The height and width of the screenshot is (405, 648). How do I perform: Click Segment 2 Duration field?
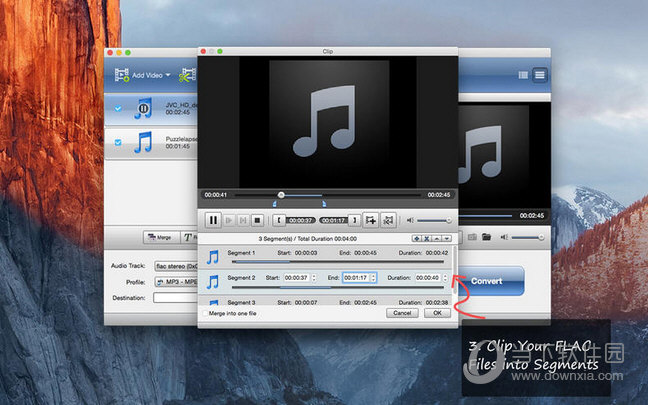(x=428, y=278)
